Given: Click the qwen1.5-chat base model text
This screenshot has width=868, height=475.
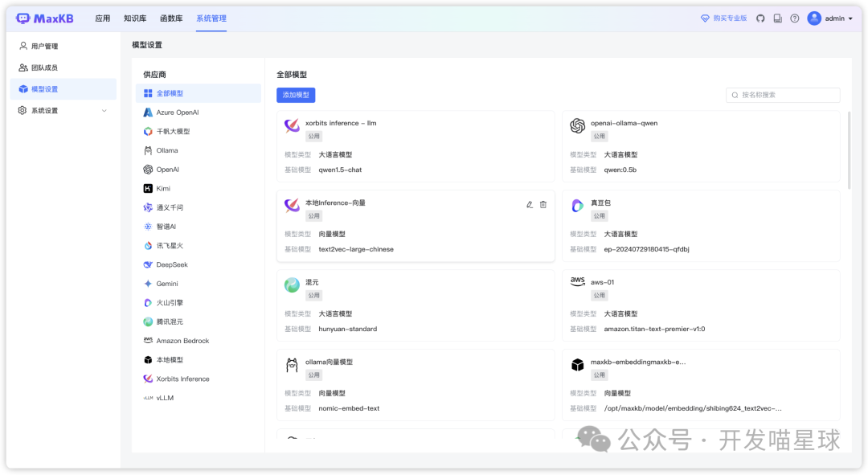Looking at the screenshot, I should pos(340,170).
